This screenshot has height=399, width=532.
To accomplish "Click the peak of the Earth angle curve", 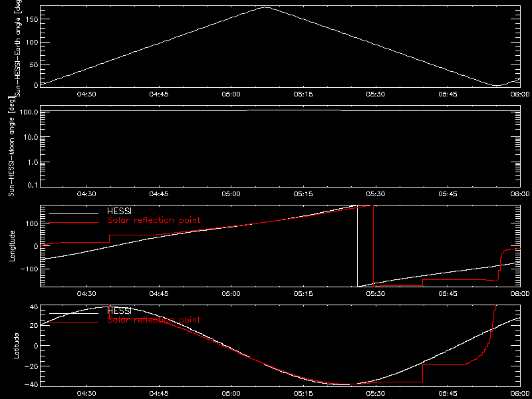I will coord(265,7).
